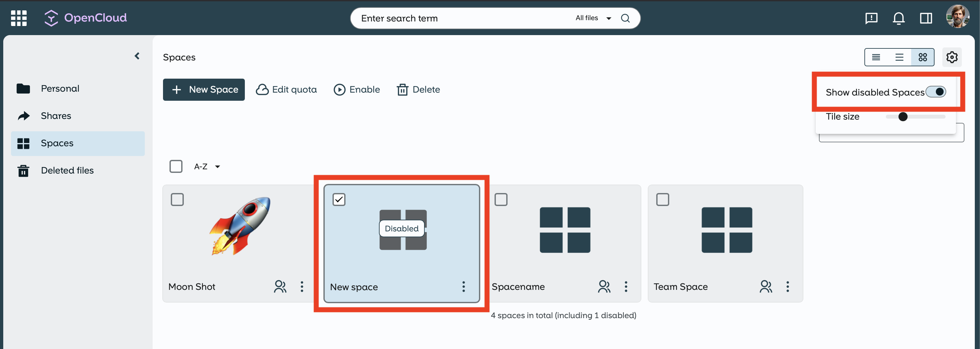980x349 pixels.
Task: Toggle the Show disabled Spaces switch
Action: point(936,92)
